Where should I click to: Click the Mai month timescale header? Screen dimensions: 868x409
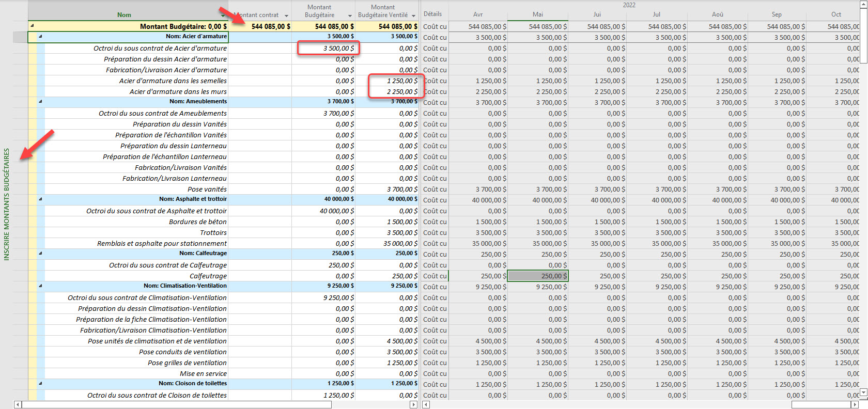tap(537, 14)
